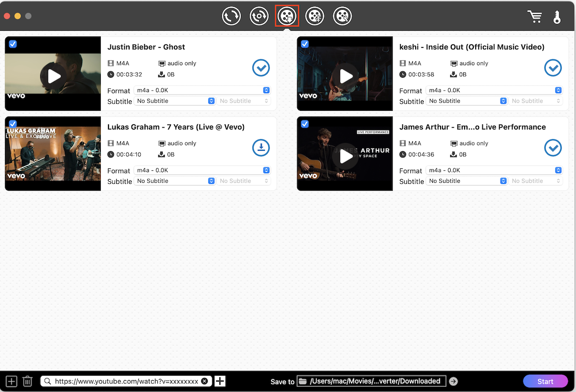Clear the URL field with X icon

tap(204, 381)
